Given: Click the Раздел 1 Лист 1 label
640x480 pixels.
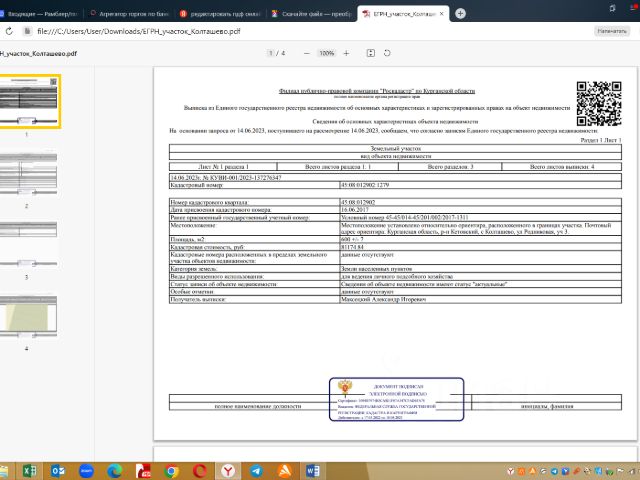Looking at the screenshot, I should coord(601,140).
